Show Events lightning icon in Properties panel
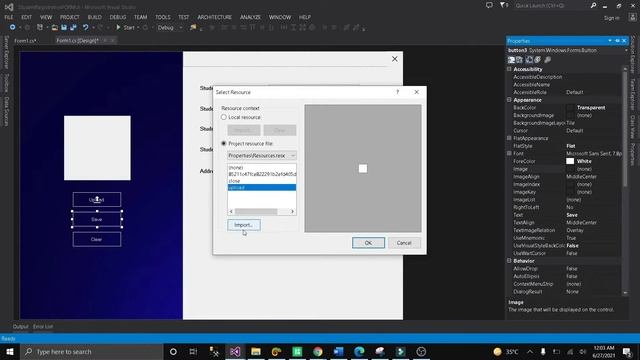This screenshot has width=640, height=360. click(x=538, y=60)
